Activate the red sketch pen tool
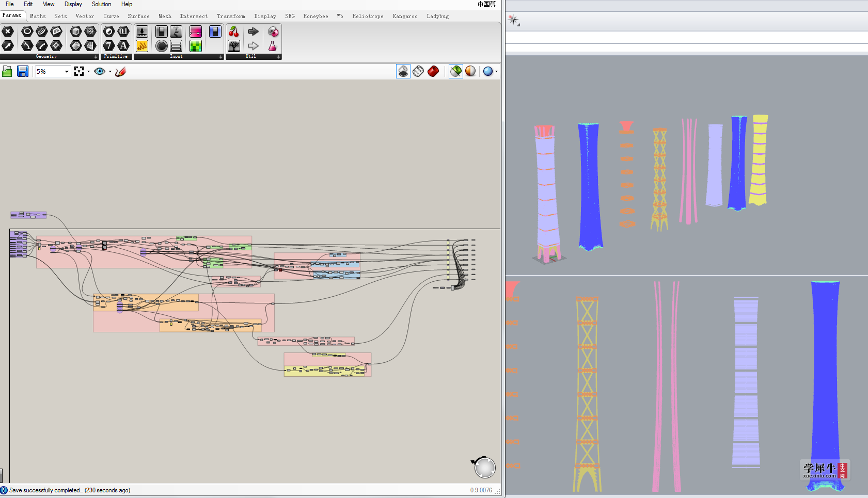The height and width of the screenshot is (498, 868). (x=120, y=71)
